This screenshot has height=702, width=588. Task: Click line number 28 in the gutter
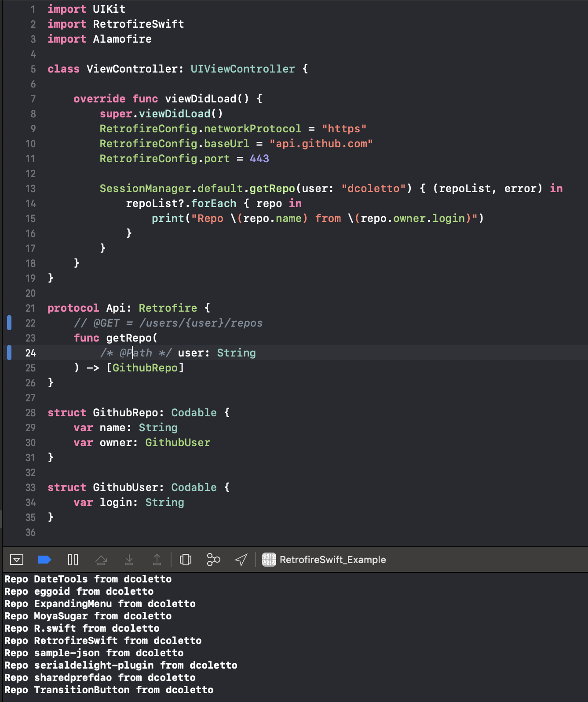[x=30, y=413]
